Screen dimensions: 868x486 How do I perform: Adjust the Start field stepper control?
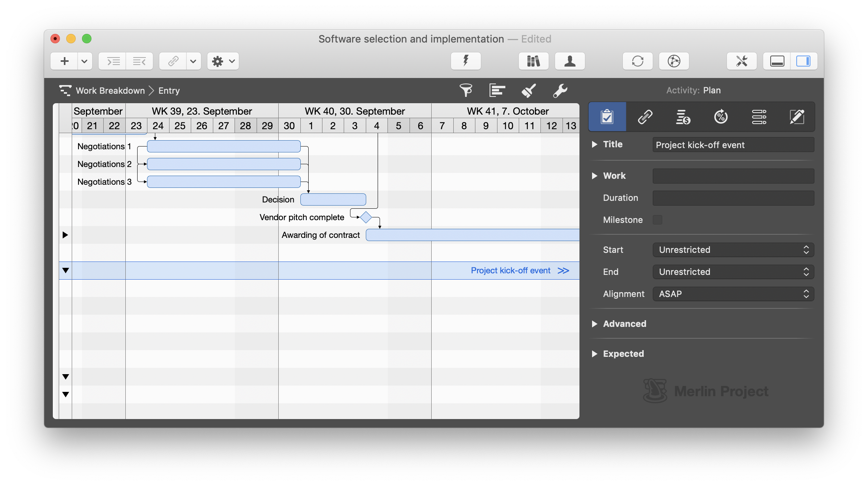[807, 250]
